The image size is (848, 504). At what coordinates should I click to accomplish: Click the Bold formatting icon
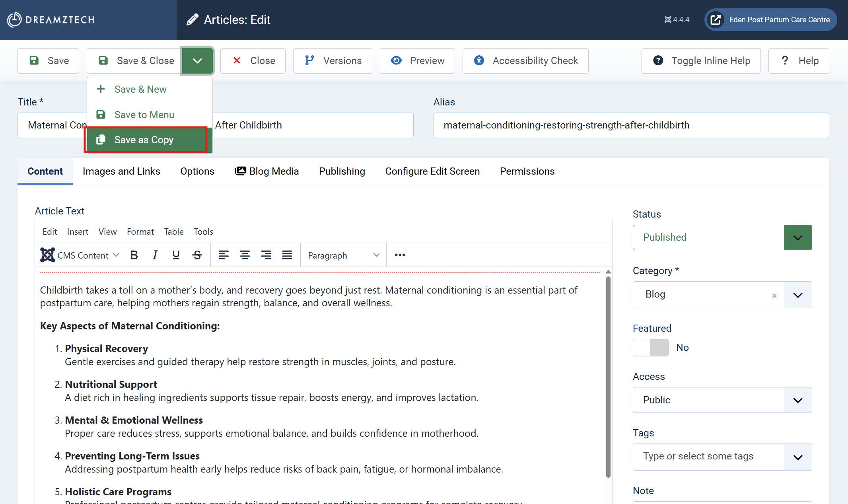[134, 255]
